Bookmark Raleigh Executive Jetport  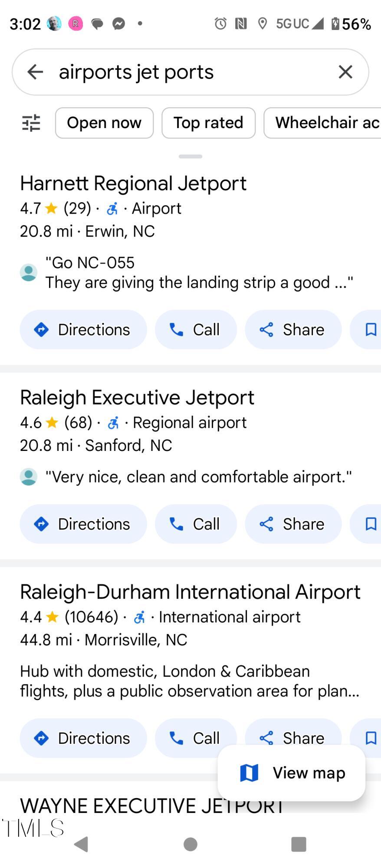click(x=370, y=524)
